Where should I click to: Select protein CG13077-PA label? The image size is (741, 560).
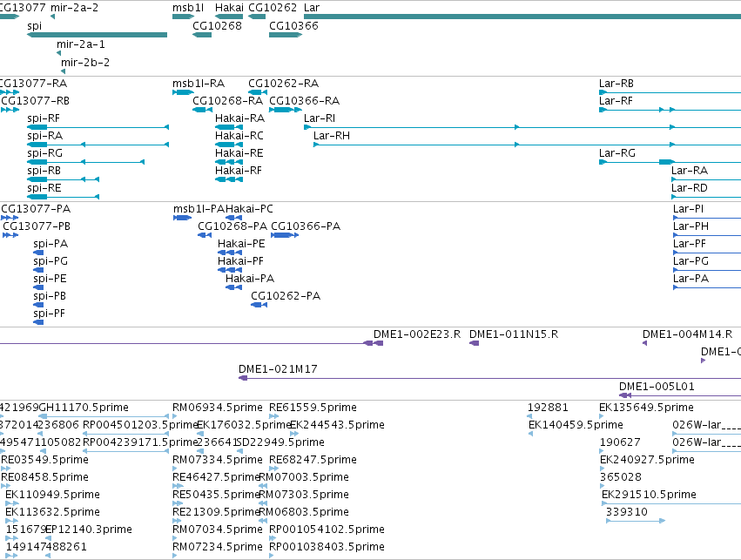36,209
